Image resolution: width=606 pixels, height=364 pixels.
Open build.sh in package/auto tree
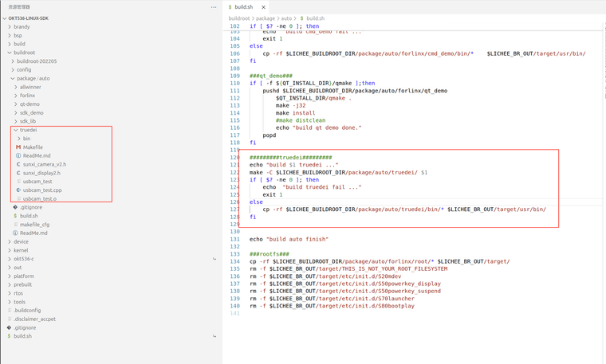[26, 216]
